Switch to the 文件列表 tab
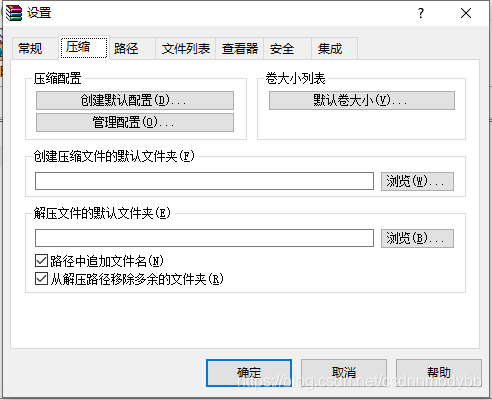 point(186,49)
